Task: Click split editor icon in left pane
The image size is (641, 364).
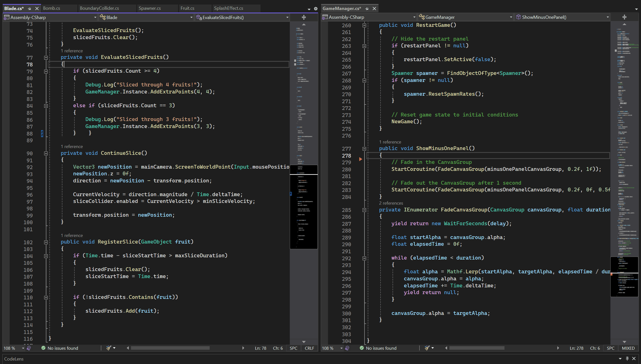Action: click(x=304, y=17)
